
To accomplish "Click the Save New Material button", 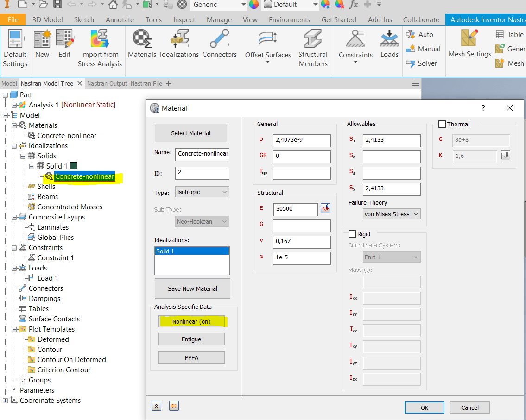I will click(192, 288).
